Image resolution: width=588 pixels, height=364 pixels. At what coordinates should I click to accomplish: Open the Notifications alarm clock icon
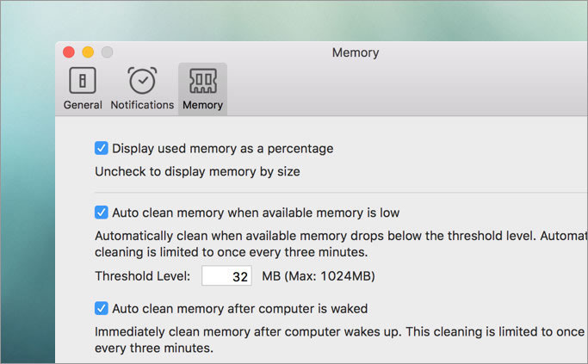pyautogui.click(x=142, y=80)
